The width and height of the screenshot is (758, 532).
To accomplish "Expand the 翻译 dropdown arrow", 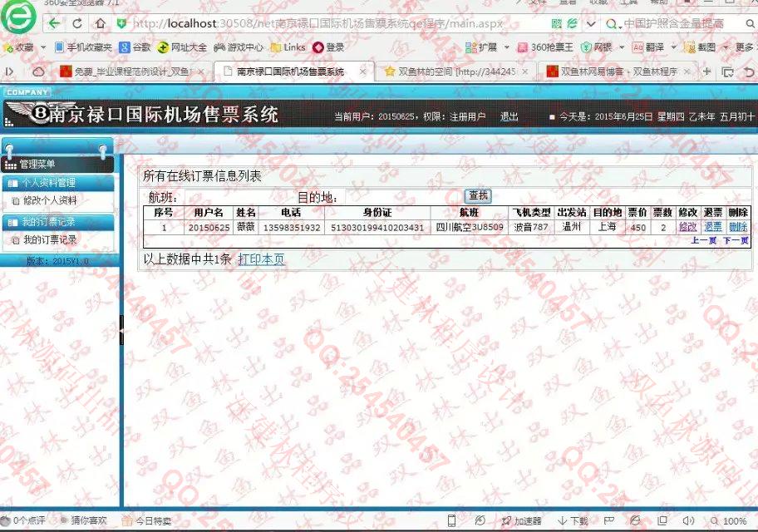I will click(x=673, y=47).
